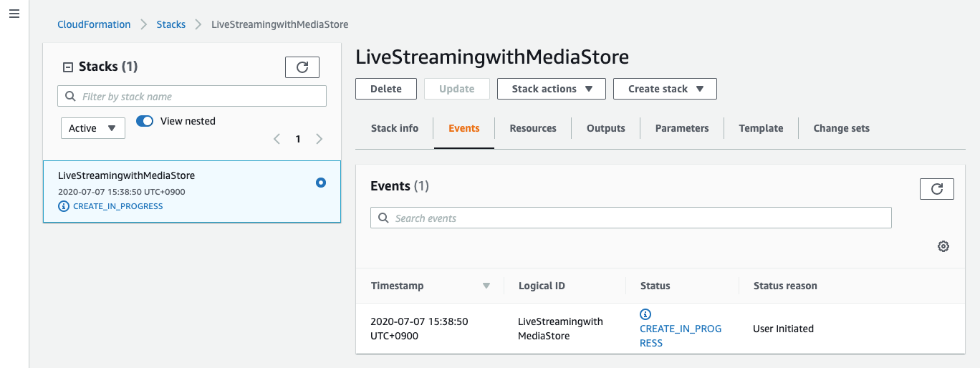Go to previous page of stacks
This screenshot has width=980, height=368.
(x=277, y=139)
